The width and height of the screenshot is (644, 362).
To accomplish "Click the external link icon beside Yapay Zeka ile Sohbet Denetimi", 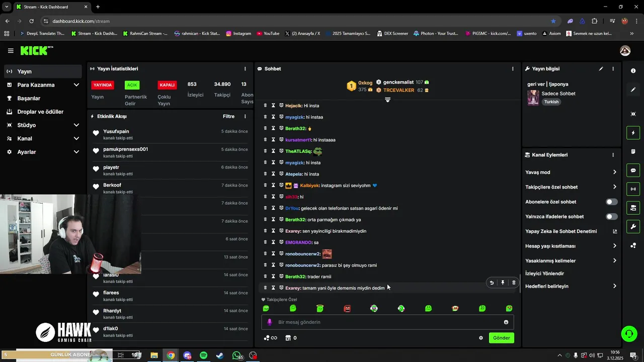I will (614, 231).
